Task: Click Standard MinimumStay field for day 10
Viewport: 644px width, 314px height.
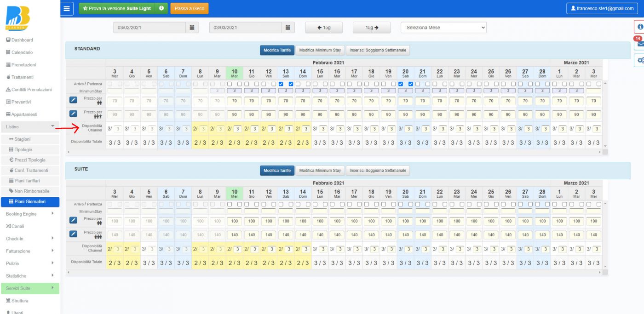Action: tap(235, 91)
